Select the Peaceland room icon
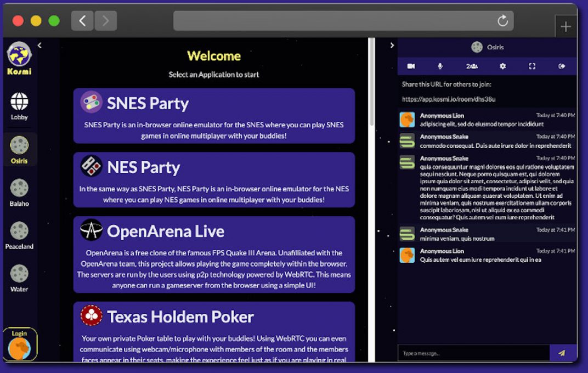The image size is (588, 373). 19,235
